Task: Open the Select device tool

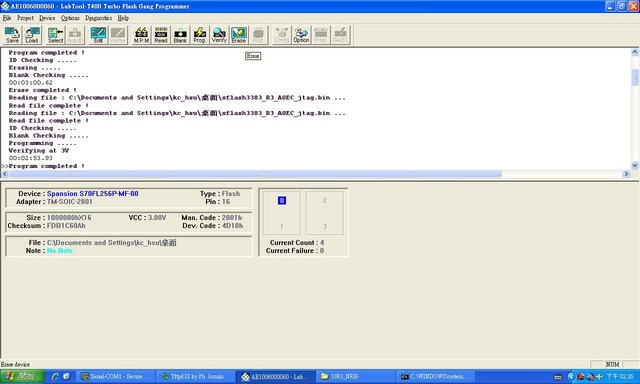Action: pyautogui.click(x=55, y=35)
